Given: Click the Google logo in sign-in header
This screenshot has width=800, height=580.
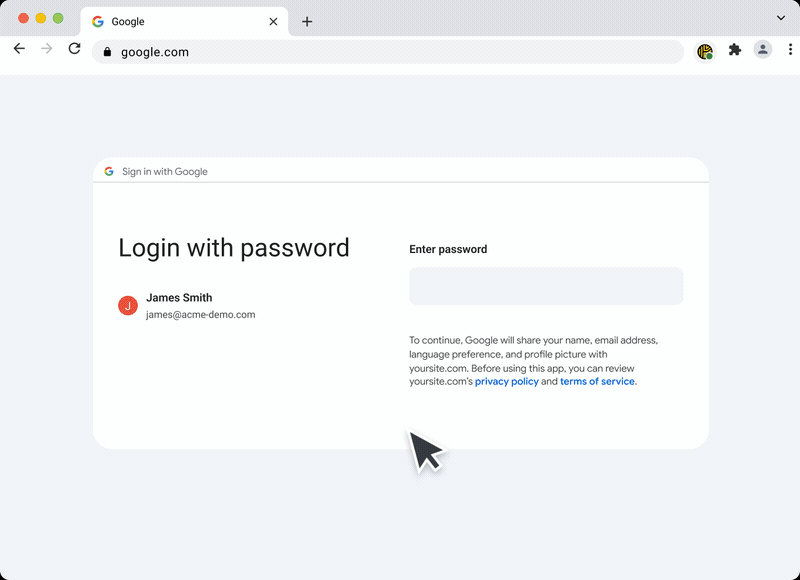Looking at the screenshot, I should tap(109, 171).
